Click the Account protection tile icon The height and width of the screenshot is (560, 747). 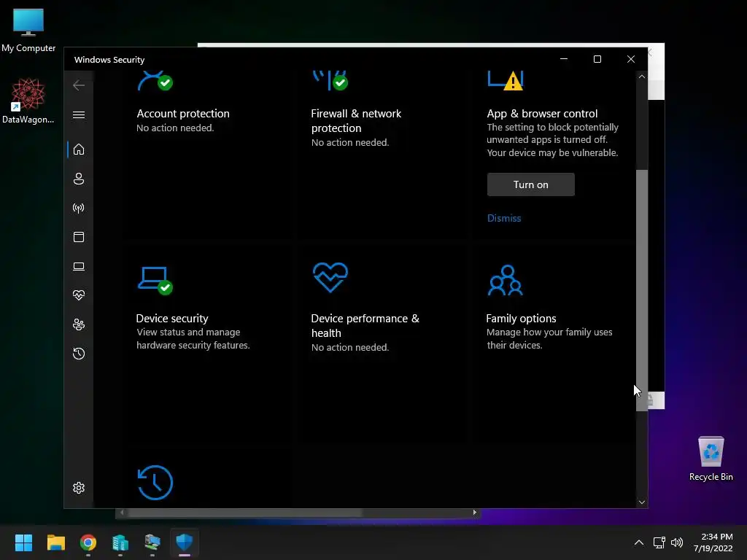155,81
